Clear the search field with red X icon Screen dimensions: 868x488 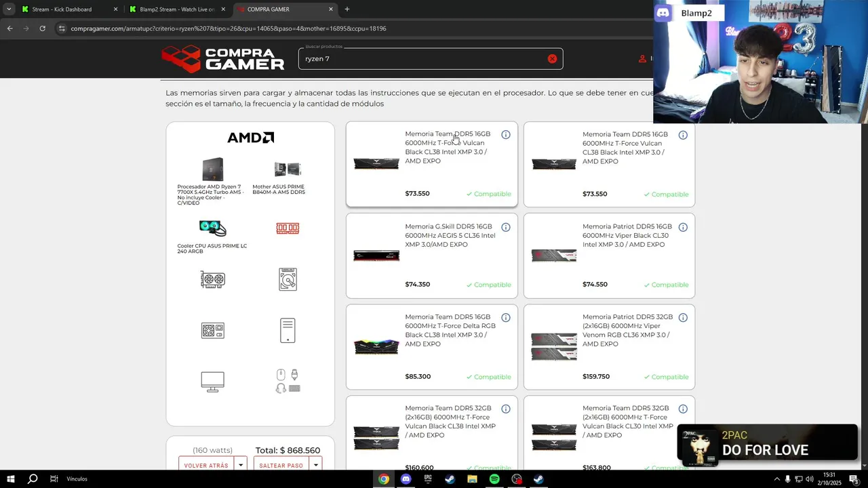(552, 59)
